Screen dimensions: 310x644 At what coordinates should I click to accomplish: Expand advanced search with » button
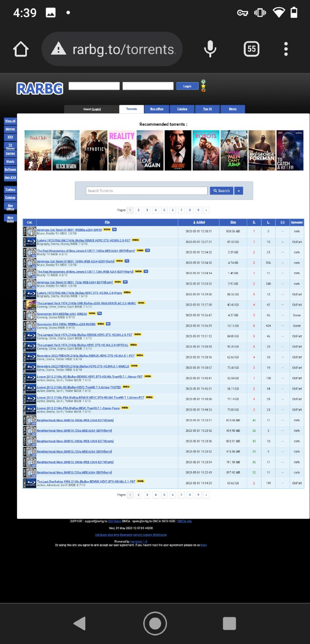tap(239, 191)
